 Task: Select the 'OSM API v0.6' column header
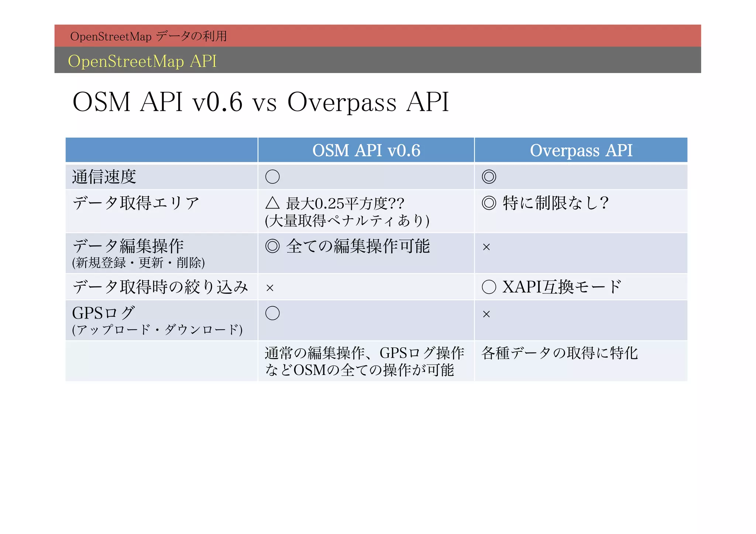point(366,150)
